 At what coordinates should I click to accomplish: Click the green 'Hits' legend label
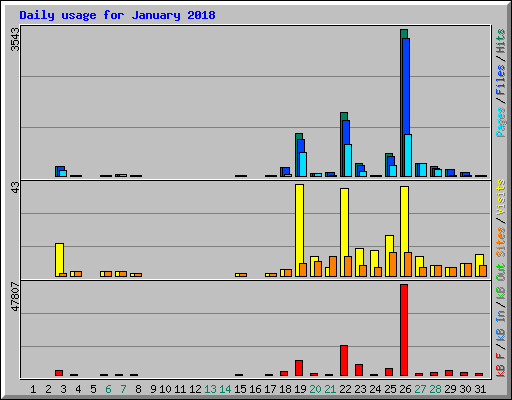(x=501, y=41)
